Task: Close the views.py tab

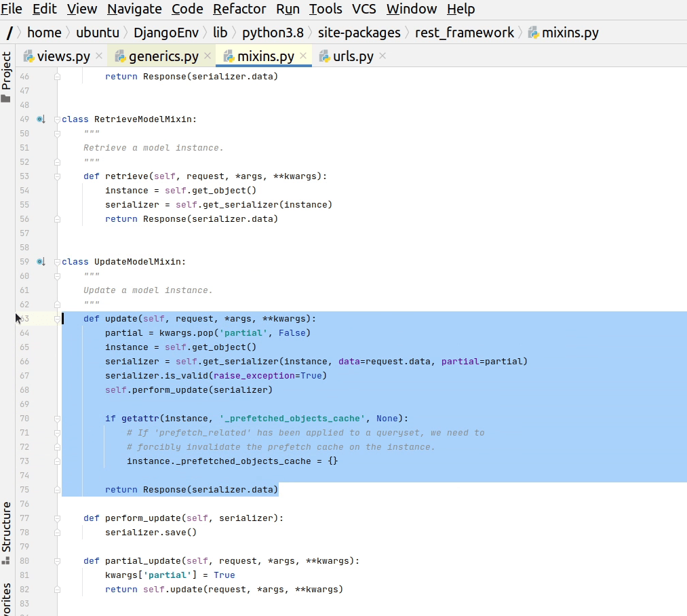Action: tap(99, 56)
